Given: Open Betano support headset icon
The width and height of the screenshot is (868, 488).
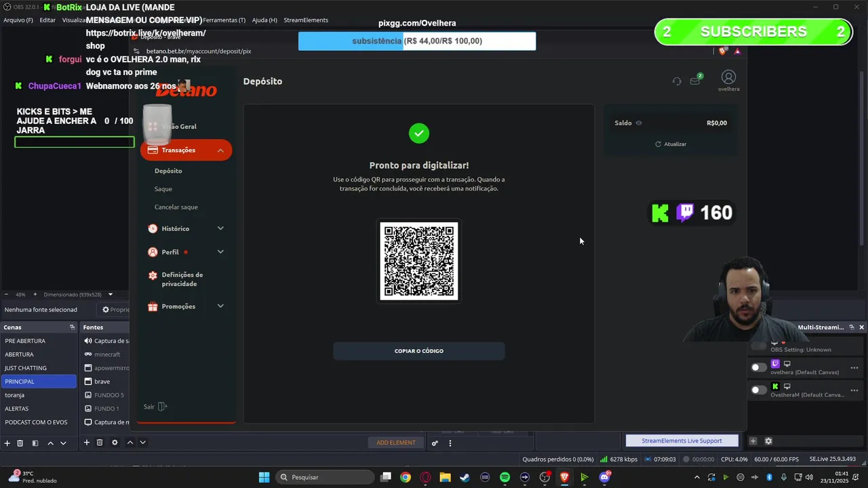Looking at the screenshot, I should [x=677, y=81].
